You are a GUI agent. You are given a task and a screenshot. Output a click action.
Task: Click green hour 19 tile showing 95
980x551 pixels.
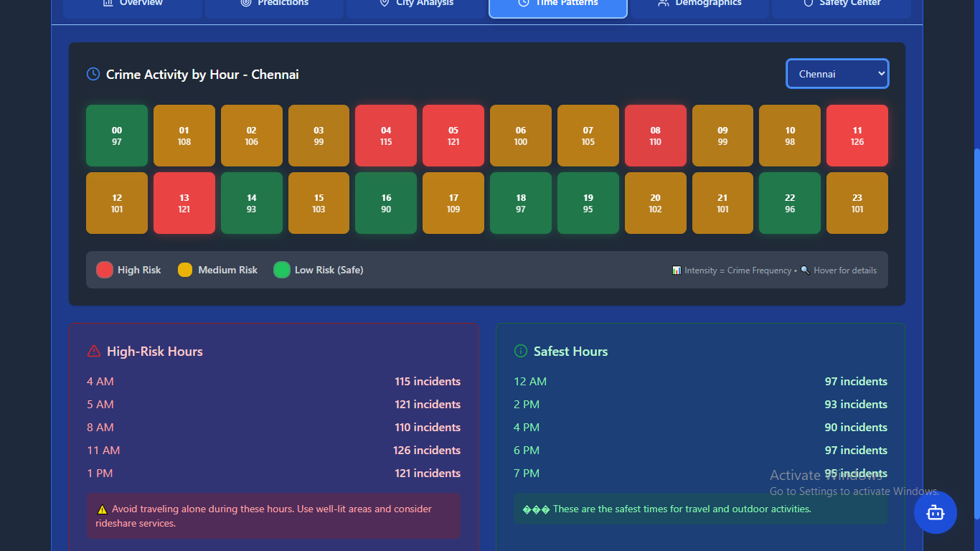pyautogui.click(x=588, y=203)
